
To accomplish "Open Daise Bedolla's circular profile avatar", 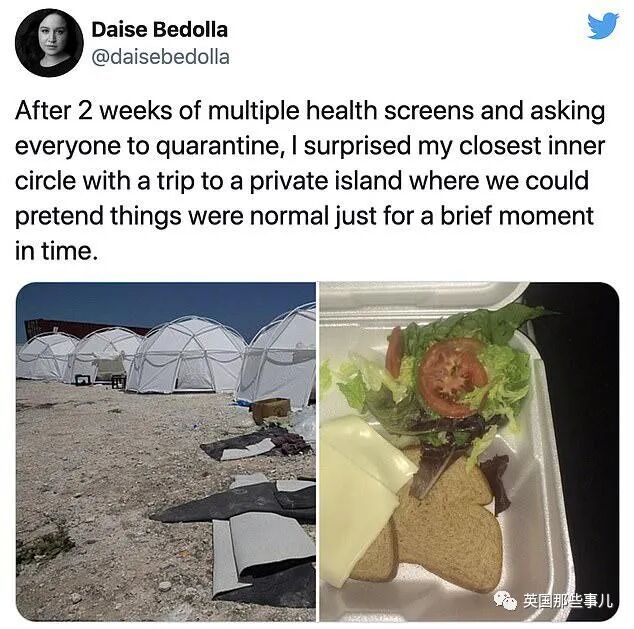I will [49, 42].
